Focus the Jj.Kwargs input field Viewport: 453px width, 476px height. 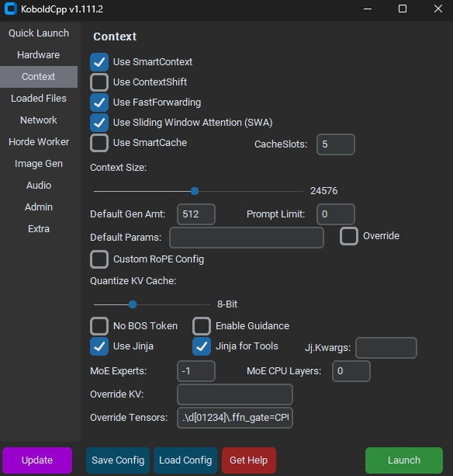click(x=386, y=348)
